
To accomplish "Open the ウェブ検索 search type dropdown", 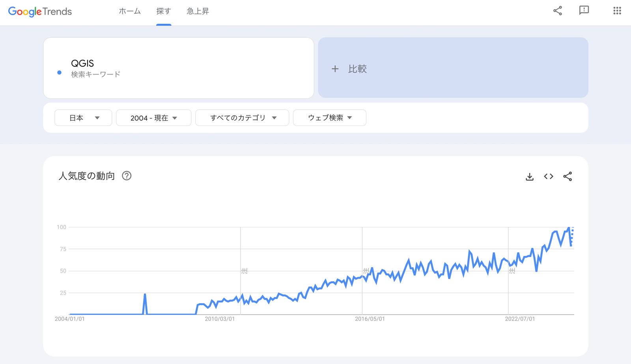I will click(330, 118).
